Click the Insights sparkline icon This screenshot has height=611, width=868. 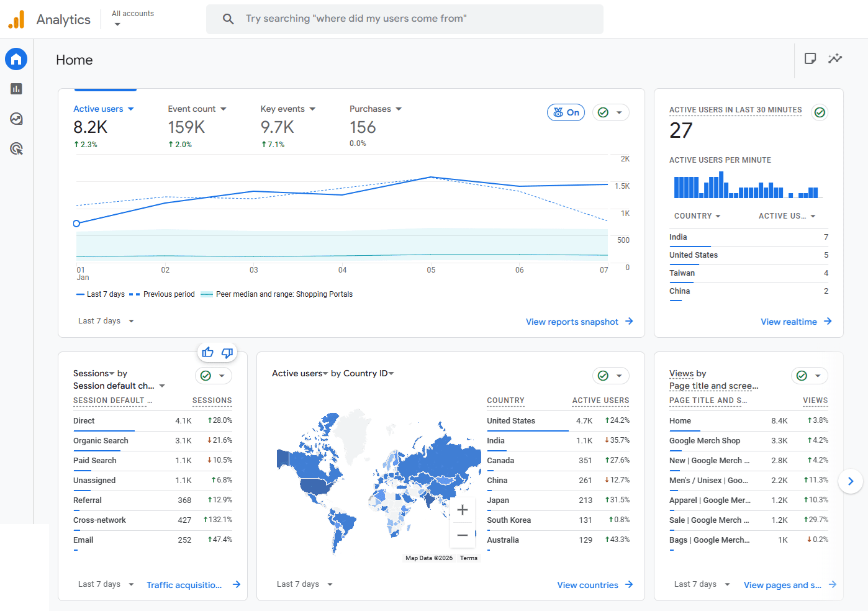835,58
